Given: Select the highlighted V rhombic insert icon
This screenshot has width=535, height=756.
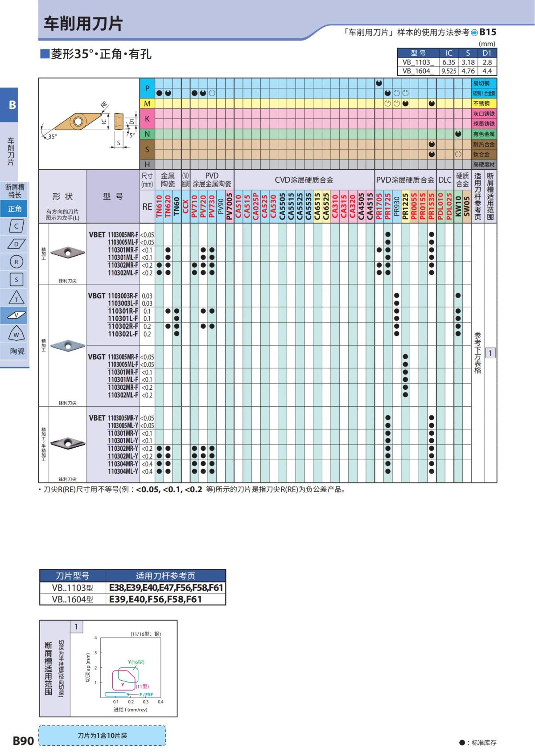Looking at the screenshot, I should click(x=16, y=315).
